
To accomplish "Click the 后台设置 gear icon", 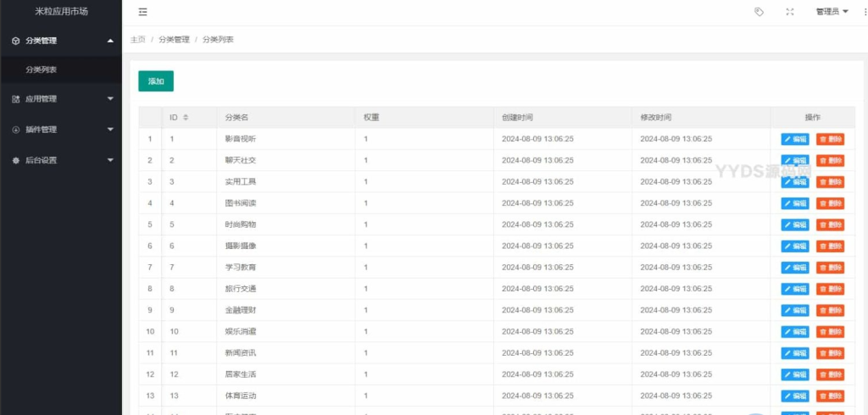I will (15, 160).
